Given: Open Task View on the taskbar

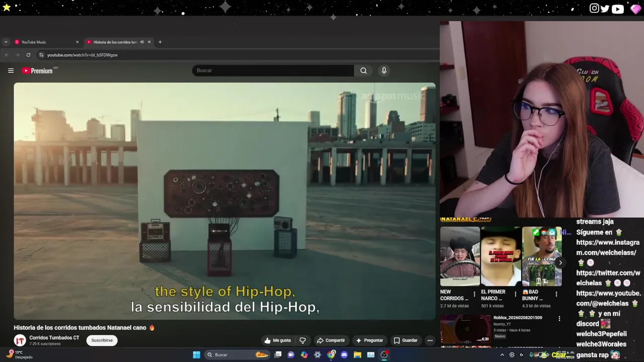Looking at the screenshot, I should pos(278,354).
